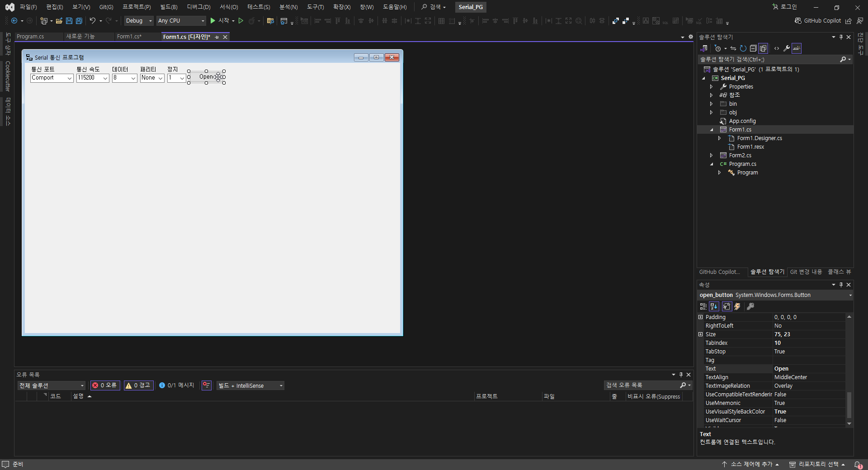Click 리포지토리 선택 in the status bar
Image resolution: width=868 pixels, height=470 pixels.
tap(817, 465)
